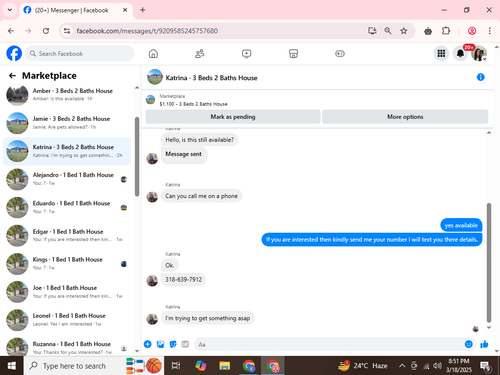Viewport: 500px width, 375px height.
Task: Click the listing thumbnail in Marketplace banner
Action: click(x=151, y=100)
